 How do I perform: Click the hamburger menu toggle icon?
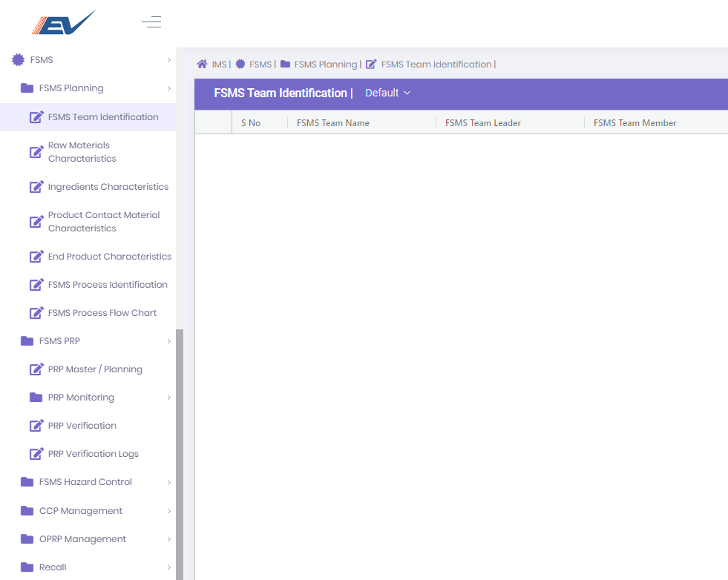(151, 22)
